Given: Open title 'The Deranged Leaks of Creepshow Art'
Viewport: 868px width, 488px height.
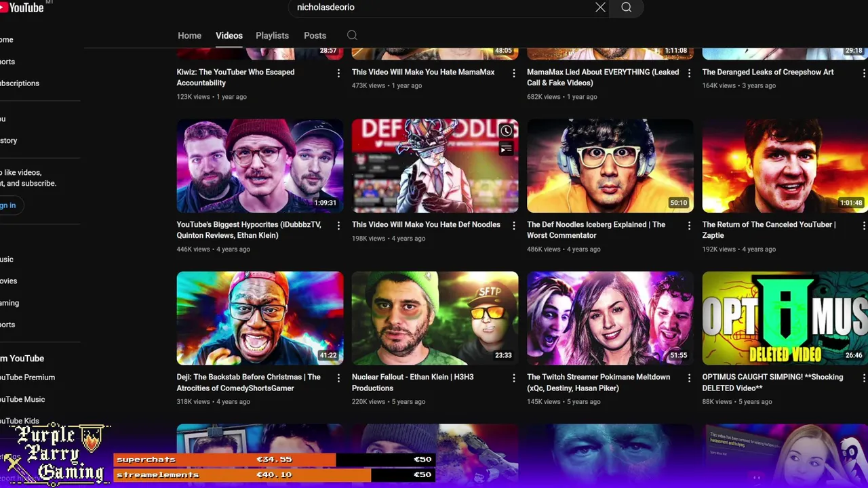Looking at the screenshot, I should click(768, 72).
